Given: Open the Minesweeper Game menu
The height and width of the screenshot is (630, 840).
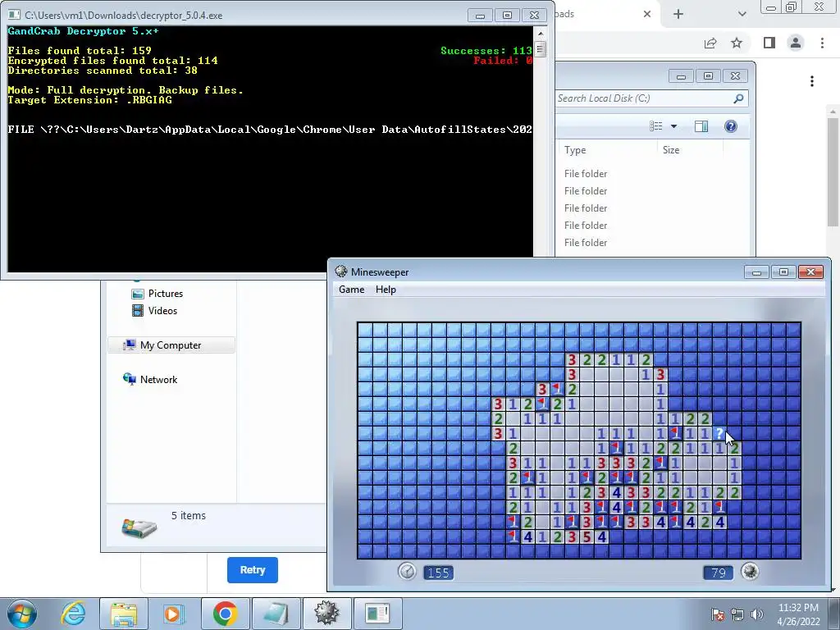Looking at the screenshot, I should coord(351,290).
